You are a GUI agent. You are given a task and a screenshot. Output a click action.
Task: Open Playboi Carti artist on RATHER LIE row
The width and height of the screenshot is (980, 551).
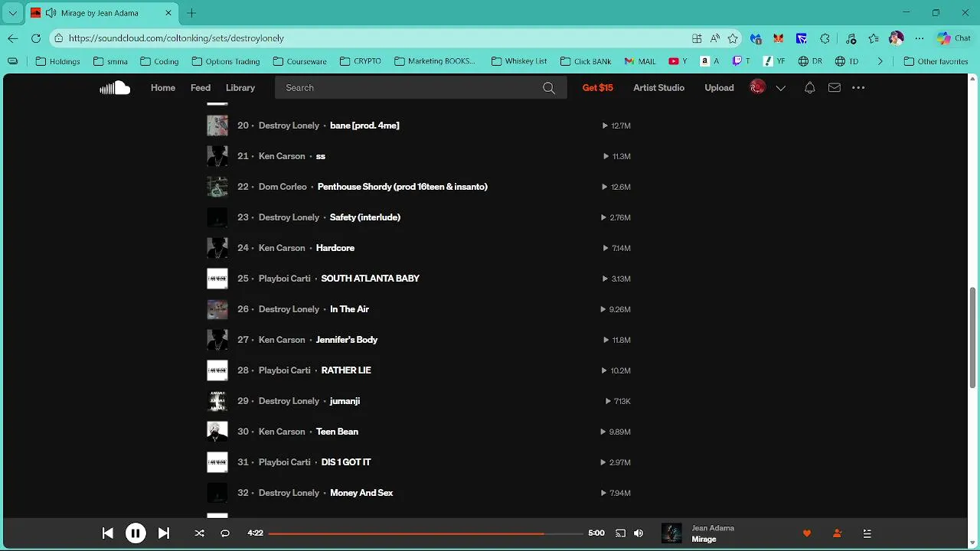click(285, 370)
